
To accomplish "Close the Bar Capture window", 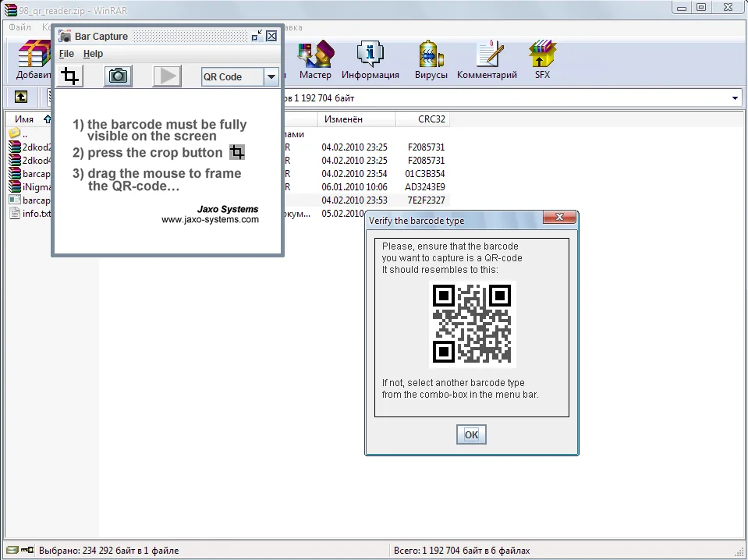I will [271, 36].
